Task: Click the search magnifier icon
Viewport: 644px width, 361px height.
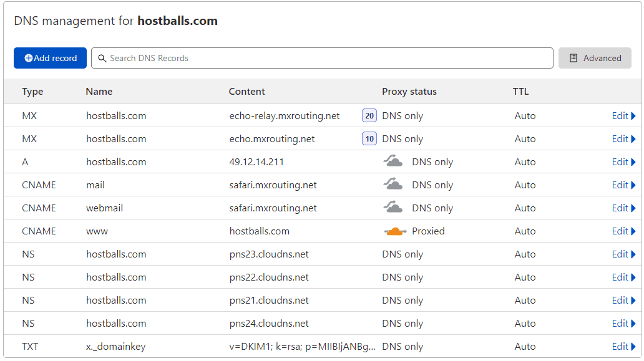Action: pos(102,58)
